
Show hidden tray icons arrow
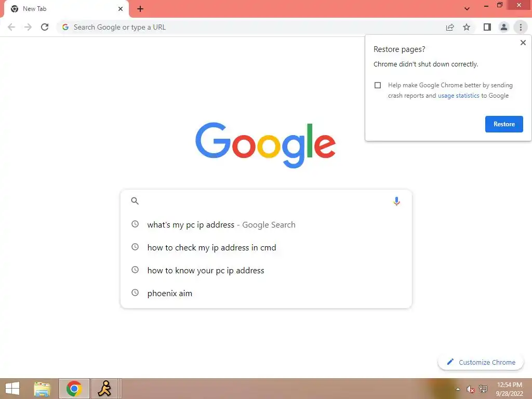click(458, 389)
